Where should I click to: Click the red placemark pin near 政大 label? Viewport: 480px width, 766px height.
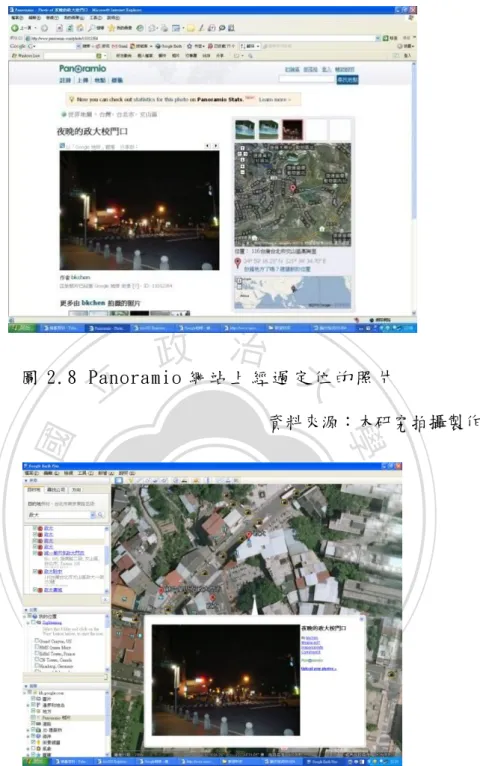(249, 536)
